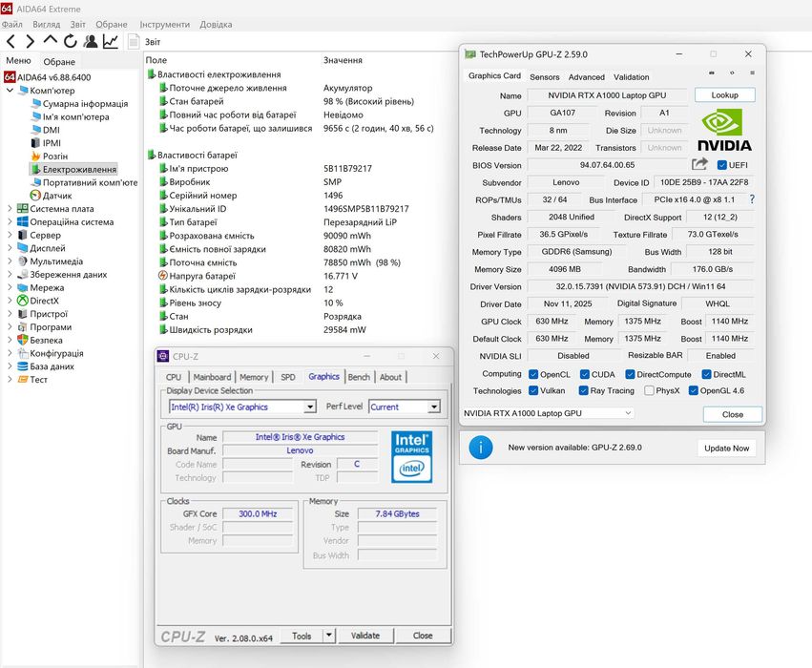The height and width of the screenshot is (668, 812).
Task: Expand the Дисплей tree node
Action: point(10,247)
